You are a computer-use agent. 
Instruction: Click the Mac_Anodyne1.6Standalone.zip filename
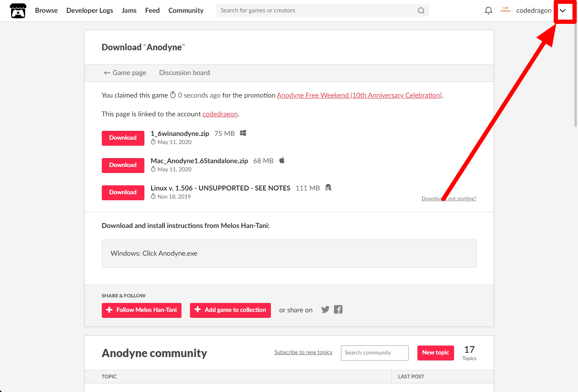(199, 161)
